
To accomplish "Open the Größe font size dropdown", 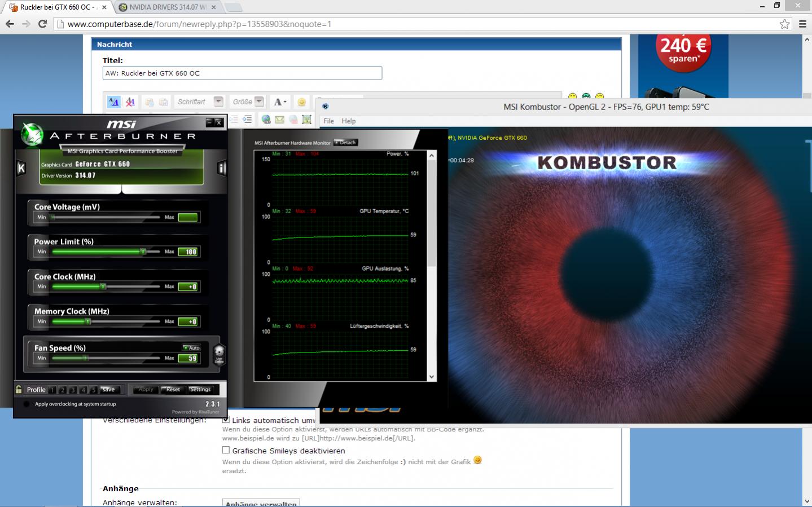I will coord(259,102).
